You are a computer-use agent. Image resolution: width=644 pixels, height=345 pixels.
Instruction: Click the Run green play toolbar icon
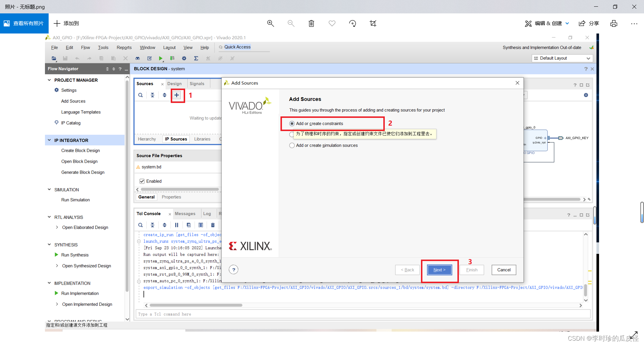[161, 58]
